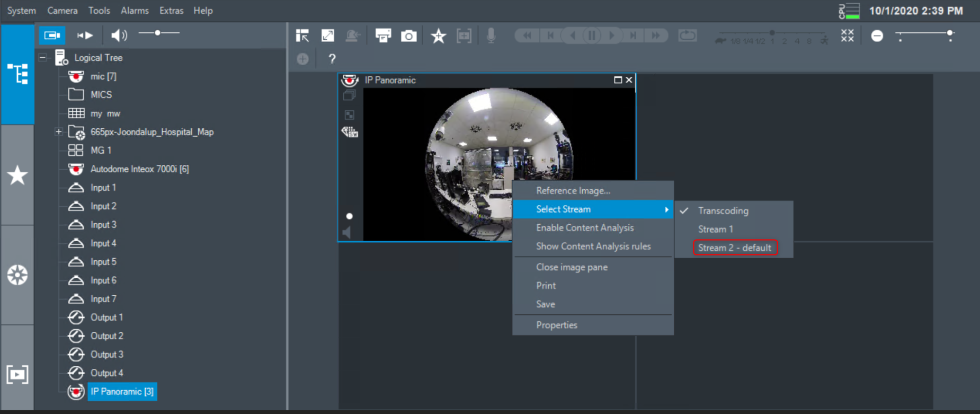This screenshot has height=414, width=980.
Task: Add to favorites with star toolbar icon
Action: point(438,36)
